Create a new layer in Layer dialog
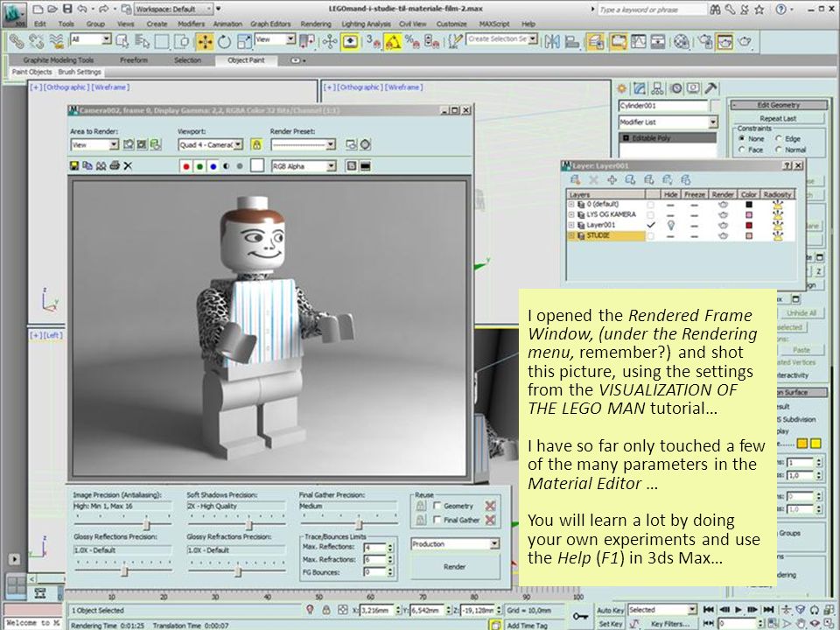Image resolution: width=840 pixels, height=630 pixels. point(576,180)
